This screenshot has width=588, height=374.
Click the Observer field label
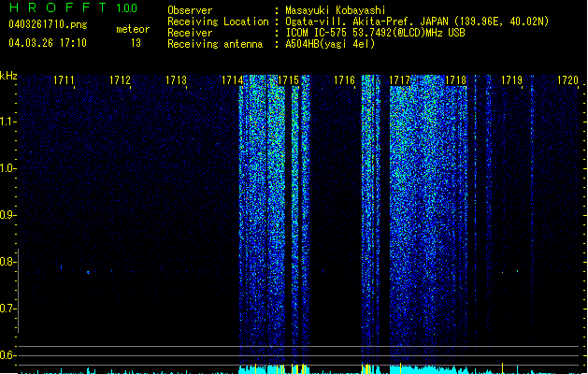[190, 10]
